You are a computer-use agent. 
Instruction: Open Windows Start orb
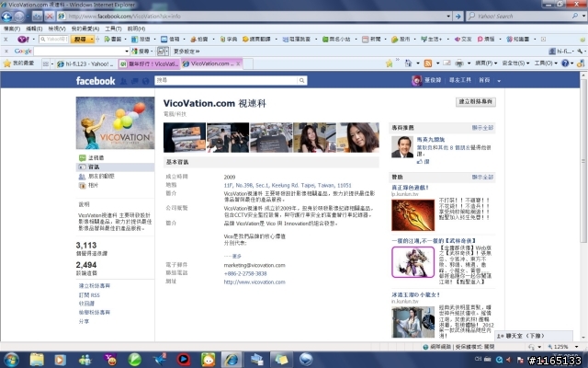point(10,360)
